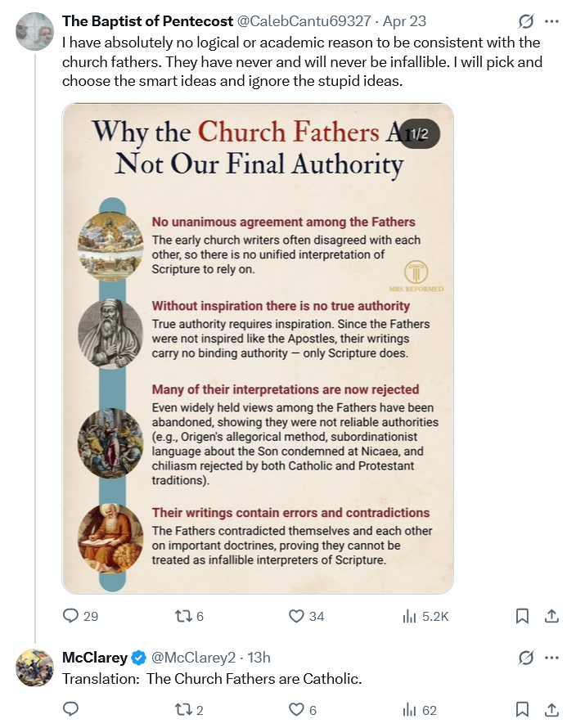Reply to The Baptist of Pentecost's post
576x728 pixels.
[x=71, y=616]
